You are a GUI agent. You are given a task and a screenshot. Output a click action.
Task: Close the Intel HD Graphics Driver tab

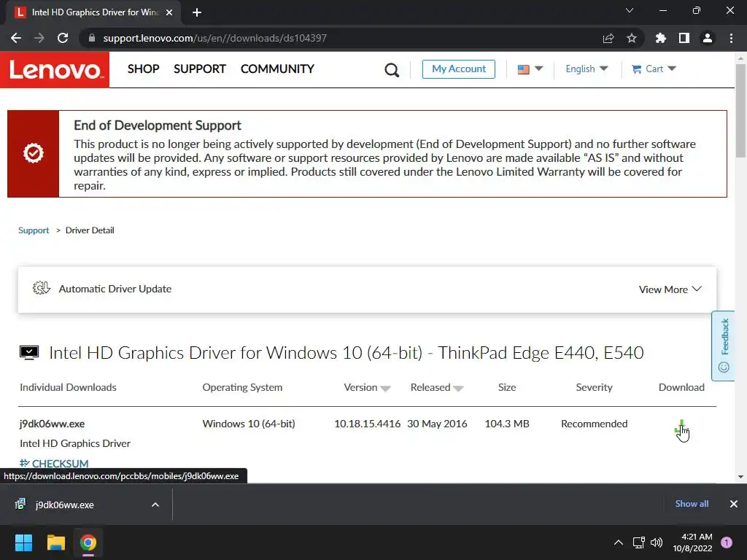(169, 12)
